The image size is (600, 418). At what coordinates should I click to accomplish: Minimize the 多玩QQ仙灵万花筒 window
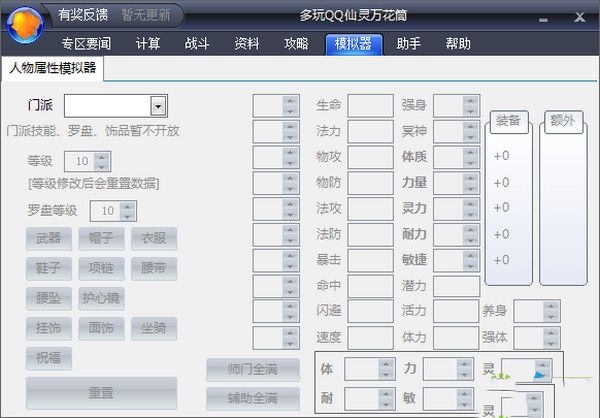[543, 19]
